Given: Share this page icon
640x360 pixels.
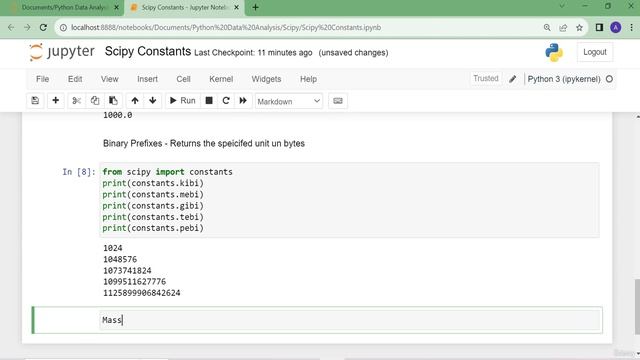Looking at the screenshot, I should click(563, 27).
